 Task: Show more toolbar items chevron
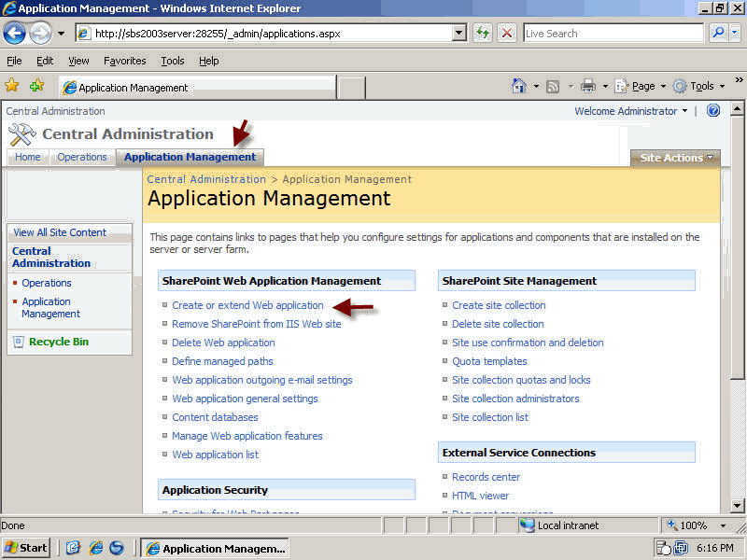(x=739, y=80)
